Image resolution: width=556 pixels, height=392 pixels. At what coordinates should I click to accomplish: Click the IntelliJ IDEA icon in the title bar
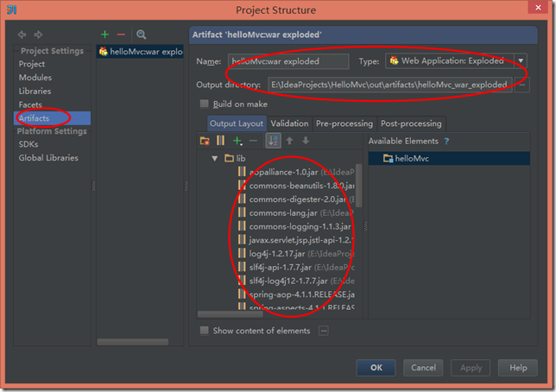click(x=12, y=9)
